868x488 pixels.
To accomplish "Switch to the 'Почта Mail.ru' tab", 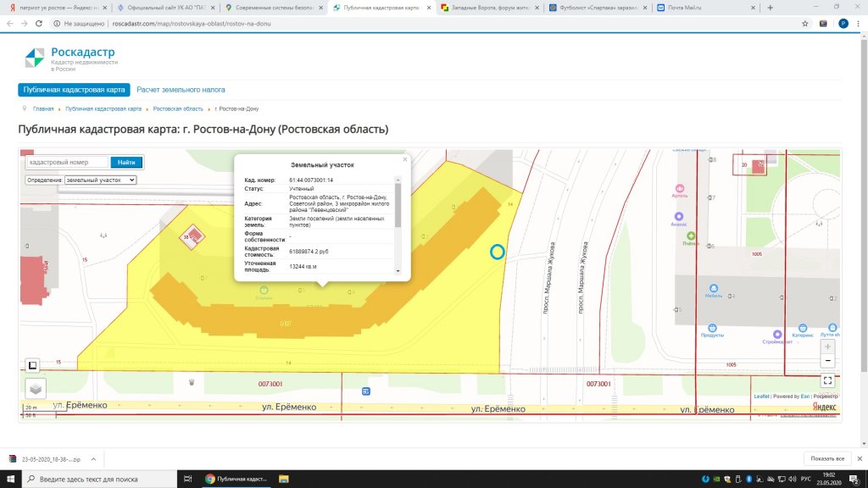I will [706, 8].
